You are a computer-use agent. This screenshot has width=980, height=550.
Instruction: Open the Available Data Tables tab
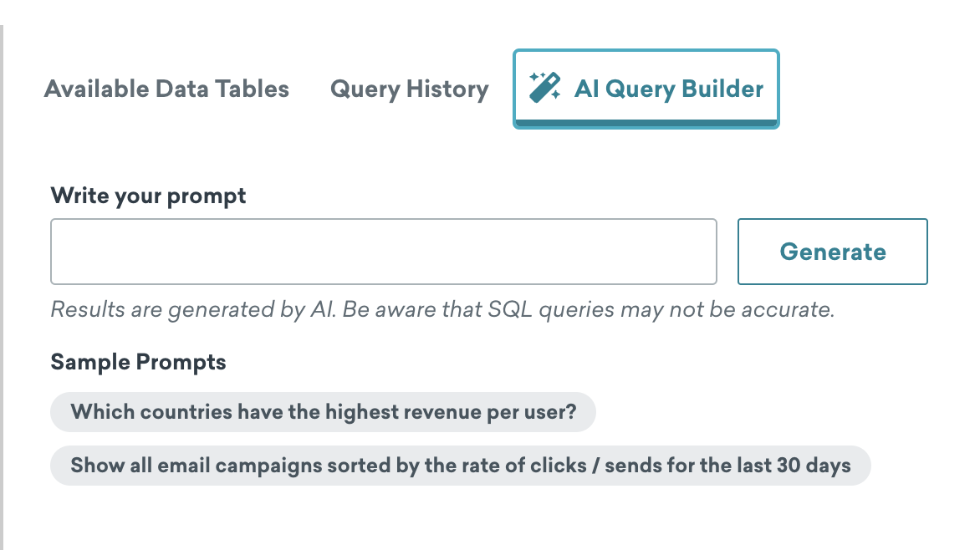(x=166, y=89)
